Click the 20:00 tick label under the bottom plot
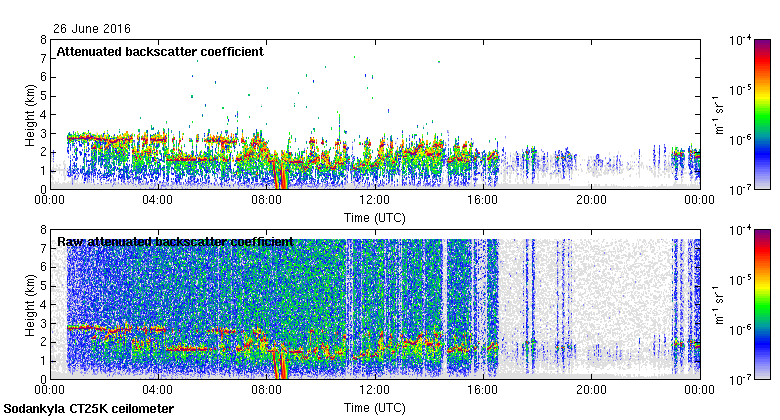 pos(591,390)
